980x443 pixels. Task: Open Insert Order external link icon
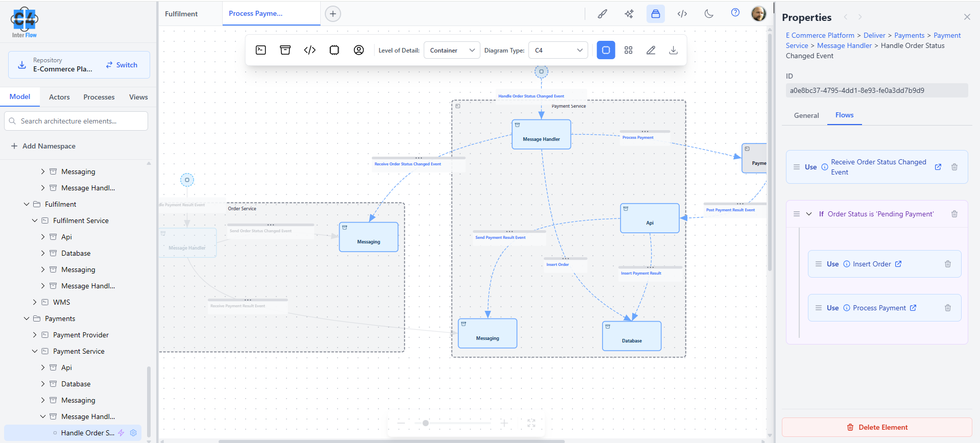pos(898,264)
